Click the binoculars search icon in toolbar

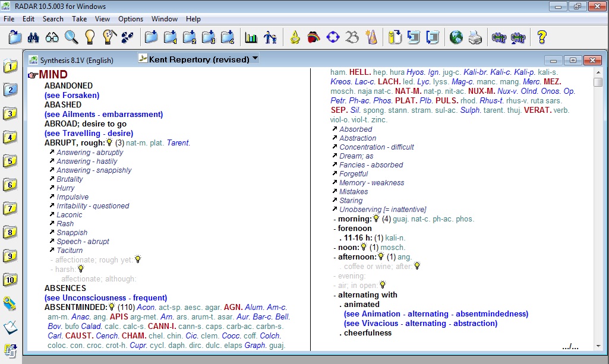click(x=33, y=37)
